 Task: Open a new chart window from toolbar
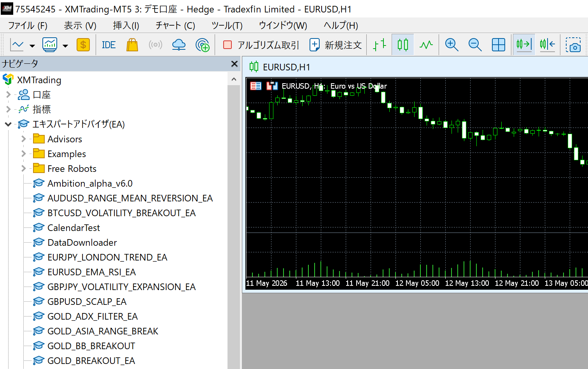[17, 45]
